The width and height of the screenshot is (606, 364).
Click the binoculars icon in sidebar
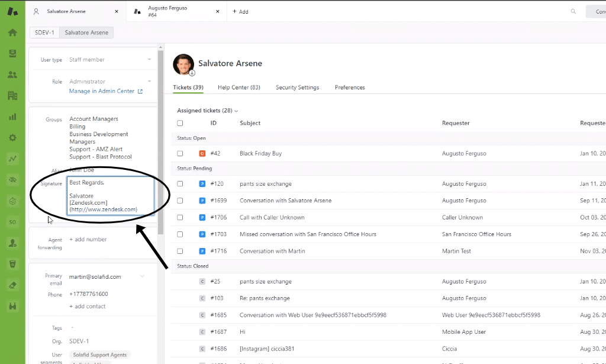click(x=12, y=306)
